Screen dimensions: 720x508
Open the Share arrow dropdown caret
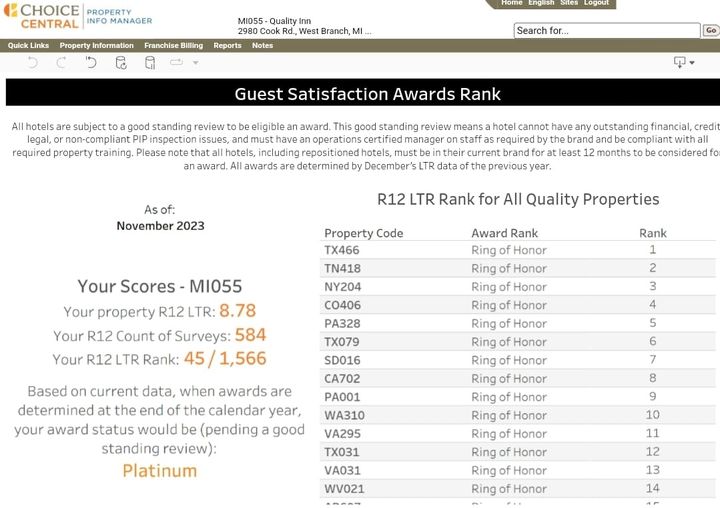coord(196,62)
